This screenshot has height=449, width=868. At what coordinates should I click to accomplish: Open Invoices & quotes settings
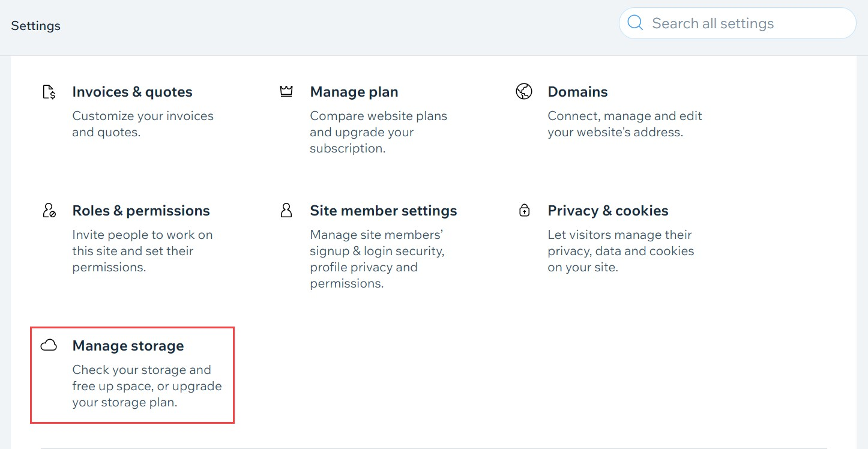(x=132, y=92)
